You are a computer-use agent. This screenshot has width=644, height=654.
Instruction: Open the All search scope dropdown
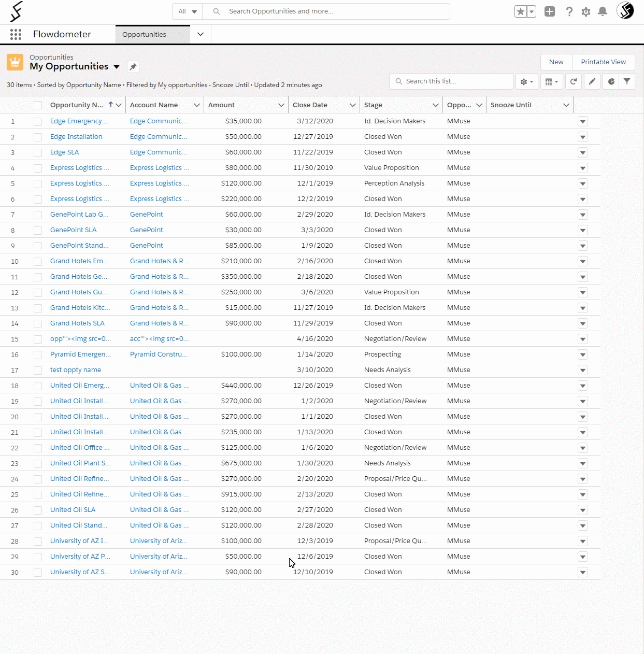point(187,11)
